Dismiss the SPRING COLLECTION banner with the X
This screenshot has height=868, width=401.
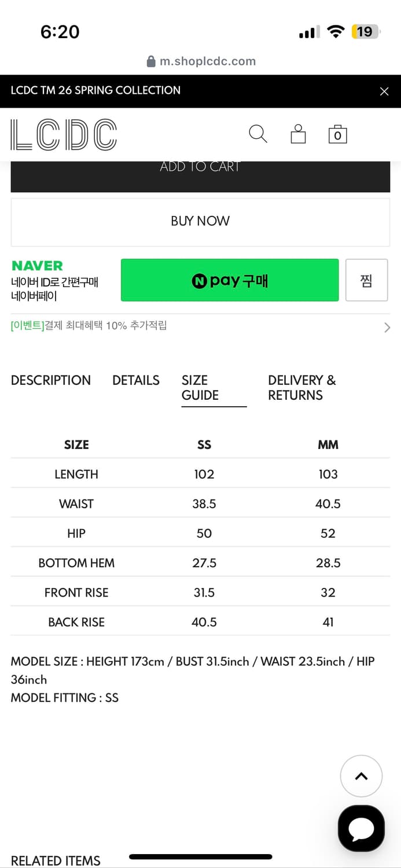[384, 91]
